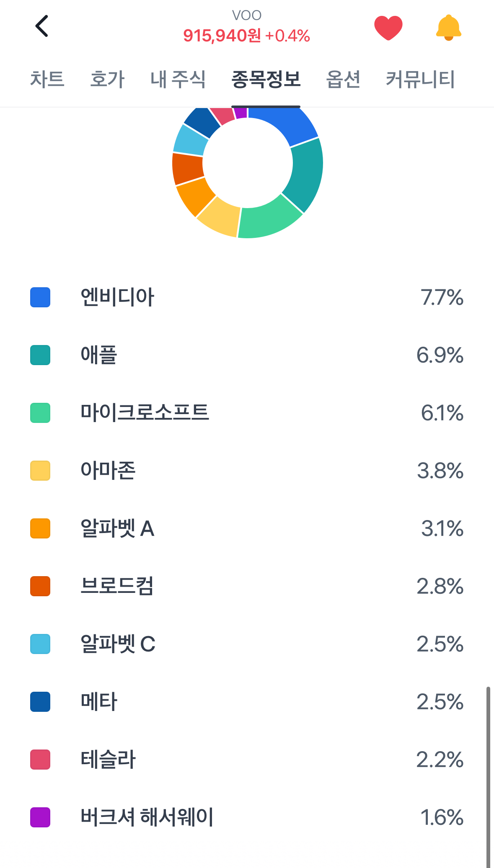This screenshot has width=494, height=868.
Task: Go to the 내 주식 tab
Action: tap(178, 79)
